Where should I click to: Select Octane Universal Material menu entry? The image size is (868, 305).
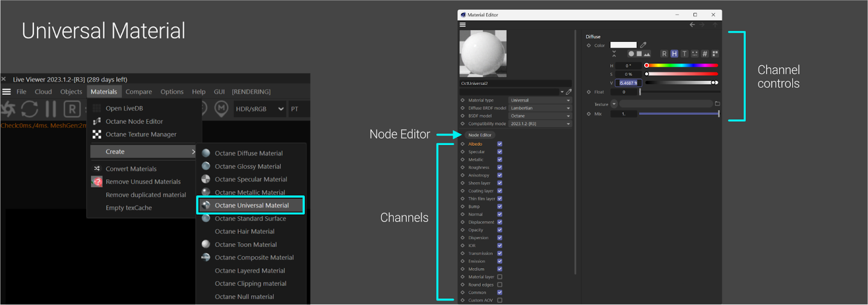pos(251,205)
